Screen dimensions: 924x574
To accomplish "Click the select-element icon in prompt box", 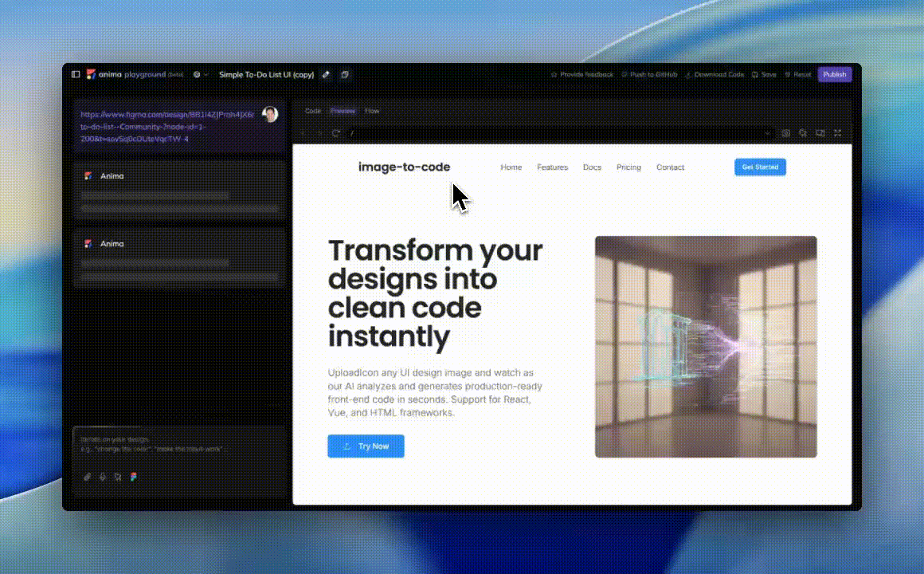I will [x=118, y=477].
